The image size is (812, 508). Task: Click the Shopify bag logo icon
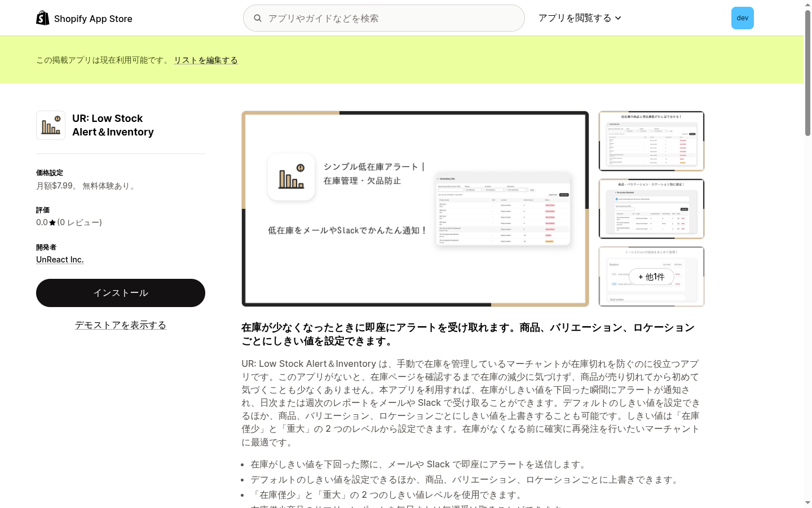click(43, 18)
